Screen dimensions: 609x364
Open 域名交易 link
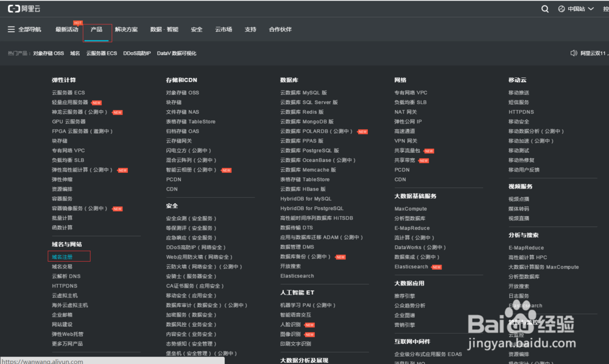[x=62, y=267]
